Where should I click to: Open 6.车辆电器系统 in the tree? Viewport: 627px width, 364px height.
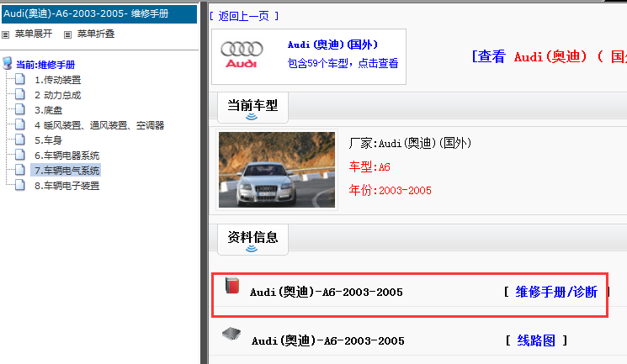click(66, 156)
